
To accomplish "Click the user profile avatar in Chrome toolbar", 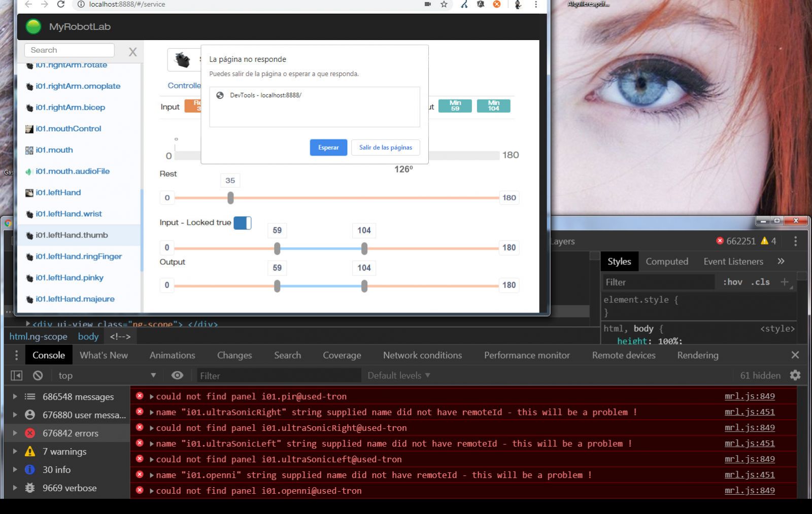I will [518, 4].
